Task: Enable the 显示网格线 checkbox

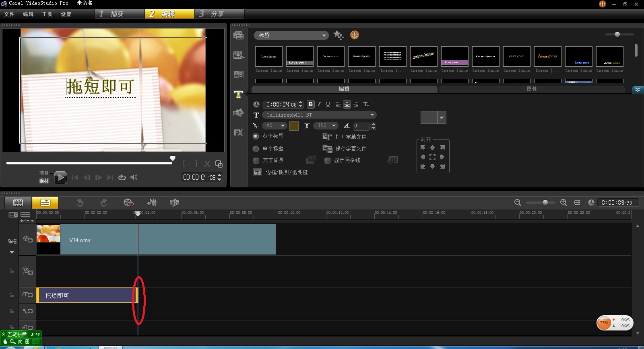Action: coord(327,160)
